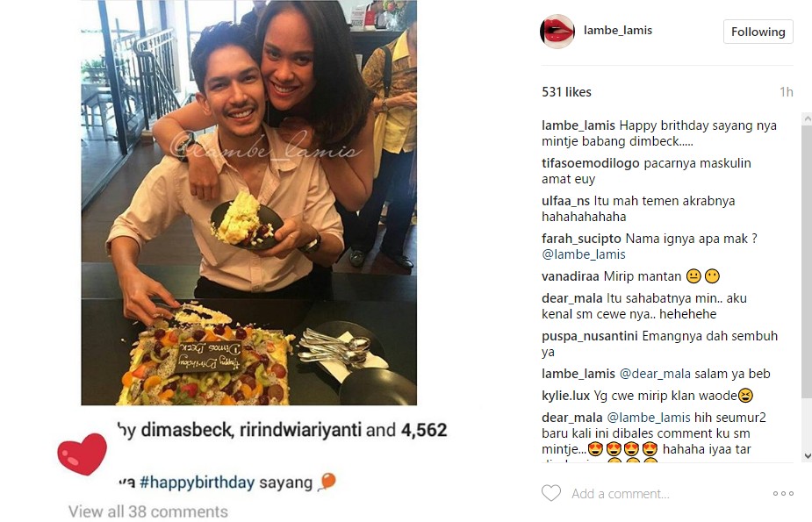Click the comments vertical scrollbar track
The height and width of the screenshot is (522, 812).
807,287
